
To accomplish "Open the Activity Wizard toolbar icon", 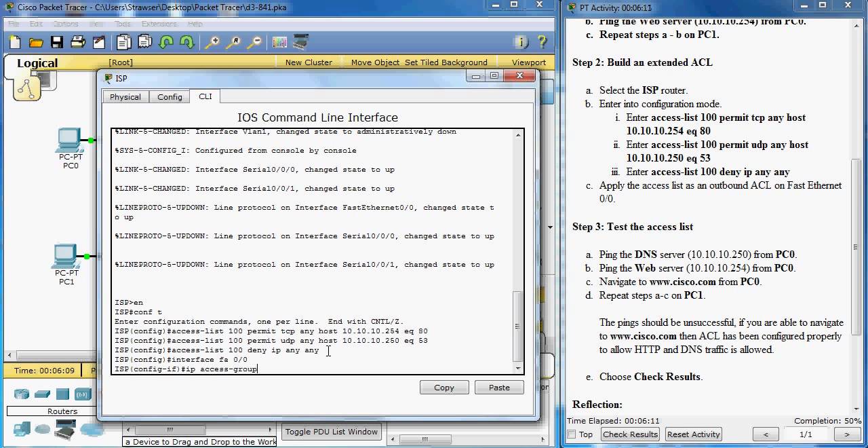I will [99, 42].
